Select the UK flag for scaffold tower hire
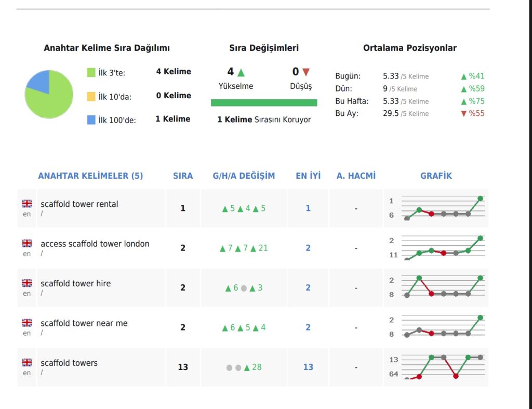532x409 pixels. tap(27, 283)
